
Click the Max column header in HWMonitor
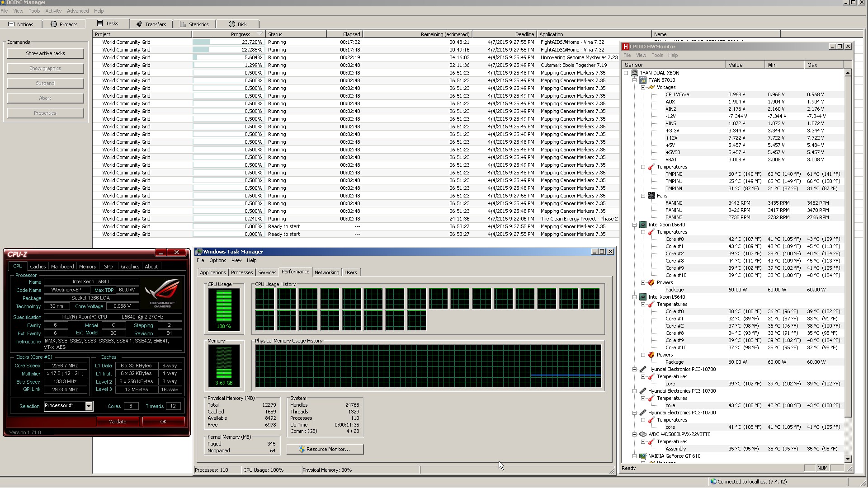click(824, 65)
